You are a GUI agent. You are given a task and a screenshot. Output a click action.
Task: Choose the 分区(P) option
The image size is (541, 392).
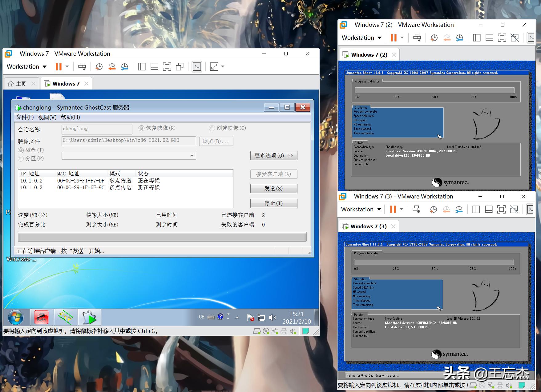click(21, 158)
